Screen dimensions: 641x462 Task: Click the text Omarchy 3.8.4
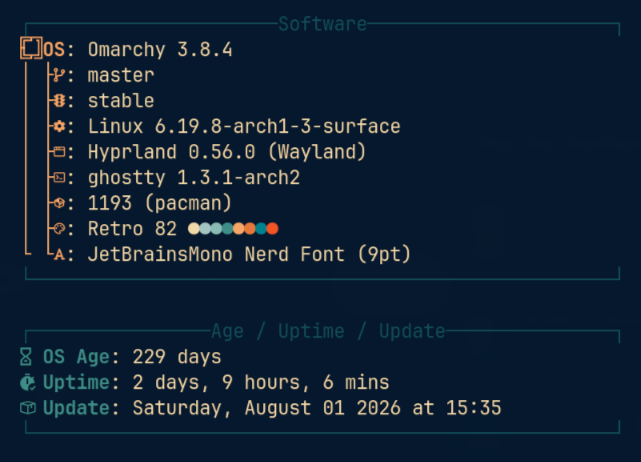click(x=160, y=50)
